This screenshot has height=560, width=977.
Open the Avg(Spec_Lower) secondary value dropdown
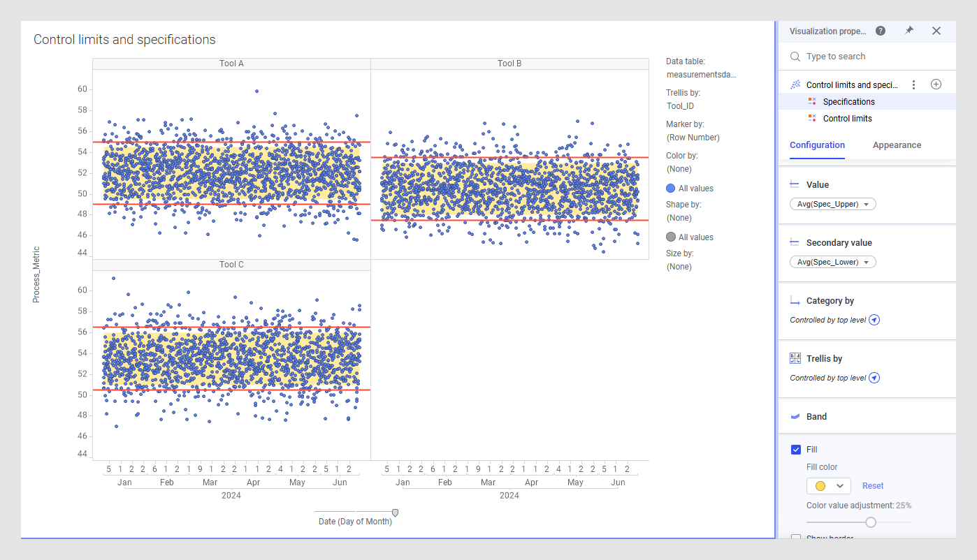[x=832, y=263]
